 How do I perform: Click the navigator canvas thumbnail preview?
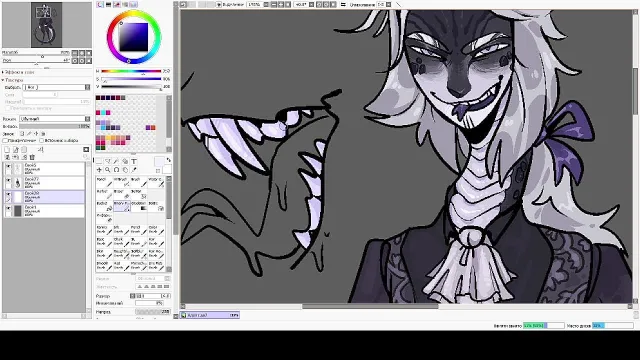pyautogui.click(x=47, y=25)
